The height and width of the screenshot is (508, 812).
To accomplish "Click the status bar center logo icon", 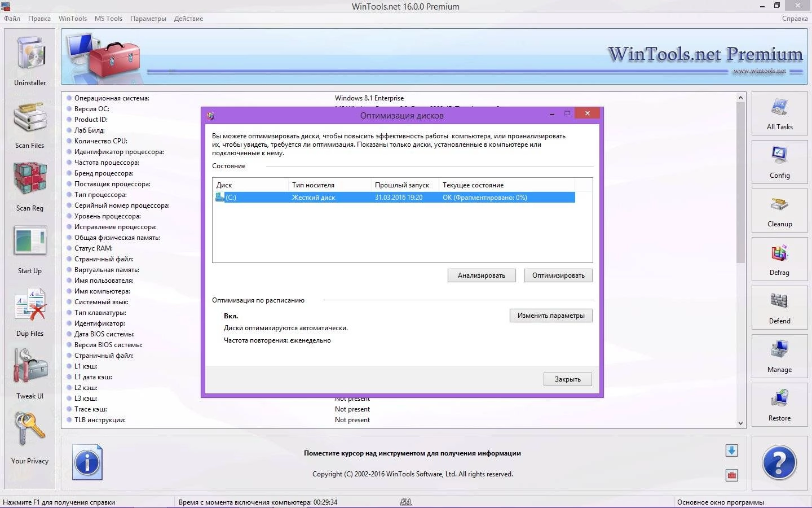I will tap(405, 502).
